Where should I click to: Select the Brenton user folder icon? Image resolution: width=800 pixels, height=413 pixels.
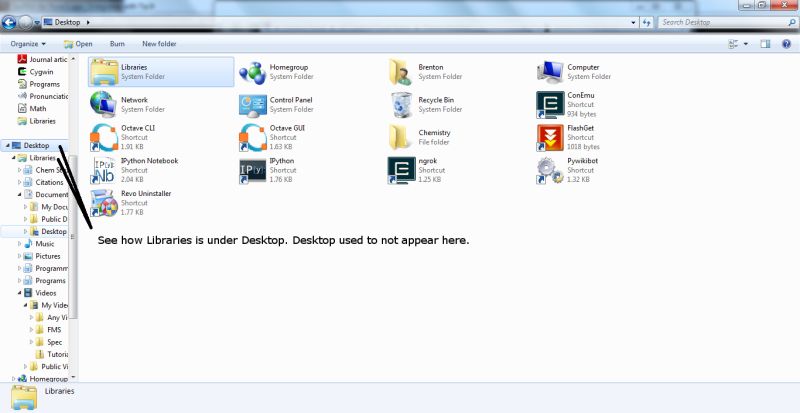click(x=401, y=72)
